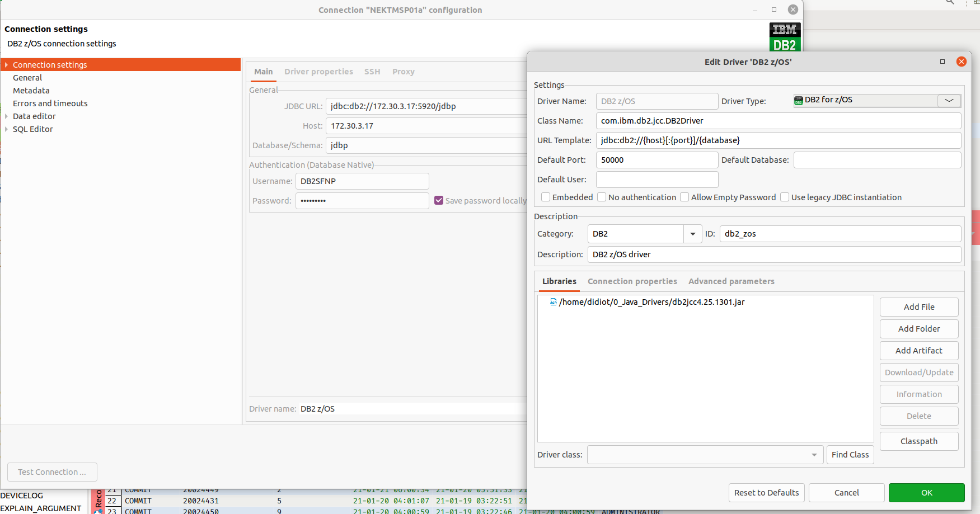Open the Driver Type dropdown
This screenshot has width=980, height=514.
tap(949, 101)
